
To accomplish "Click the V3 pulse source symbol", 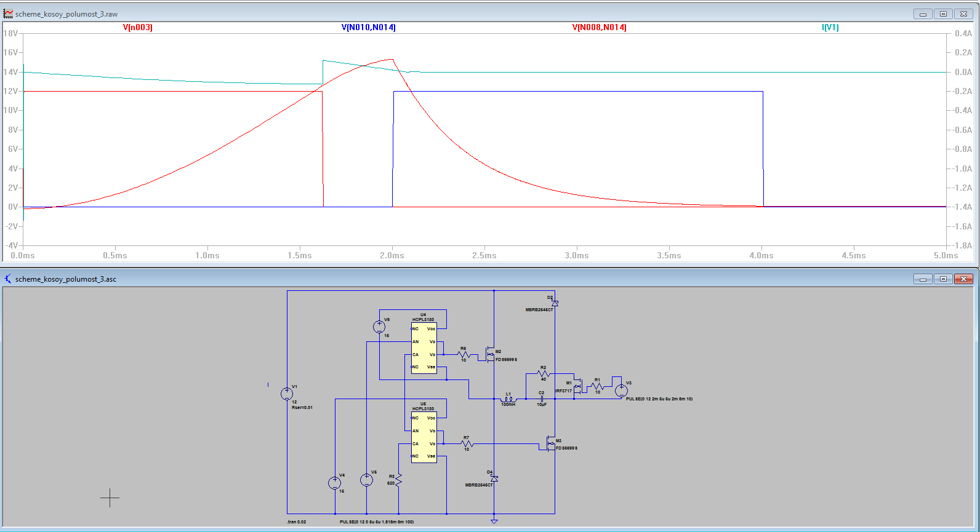I will (621, 390).
